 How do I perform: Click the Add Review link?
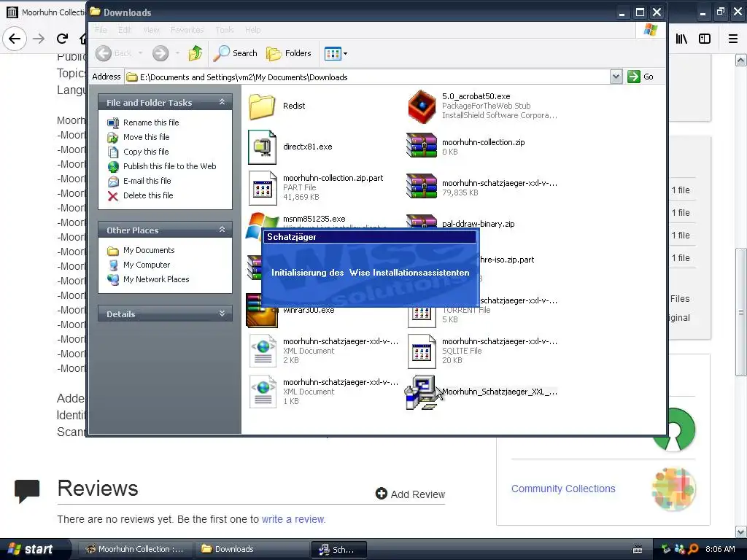coord(410,494)
